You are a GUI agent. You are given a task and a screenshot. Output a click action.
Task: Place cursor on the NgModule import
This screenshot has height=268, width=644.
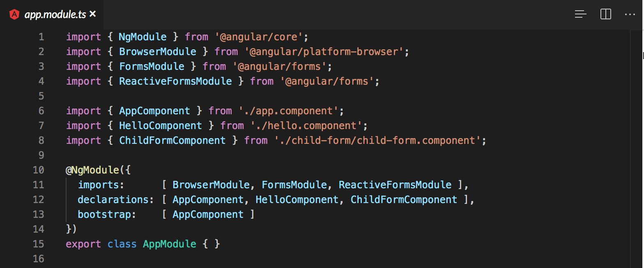tap(142, 37)
